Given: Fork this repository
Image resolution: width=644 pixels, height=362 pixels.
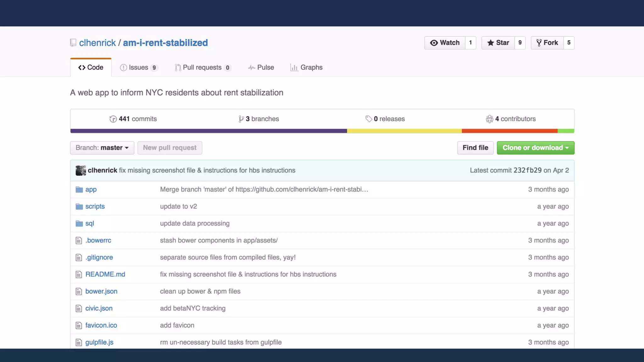Looking at the screenshot, I should (x=547, y=43).
